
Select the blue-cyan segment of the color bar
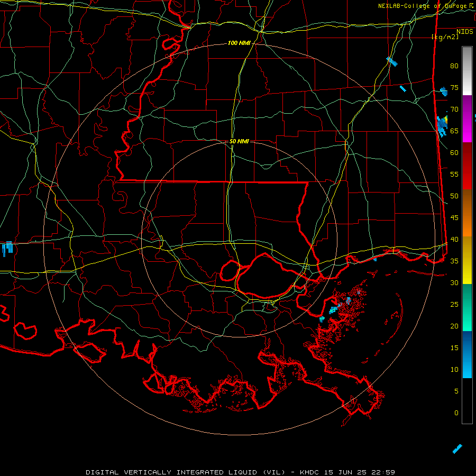[467, 354]
